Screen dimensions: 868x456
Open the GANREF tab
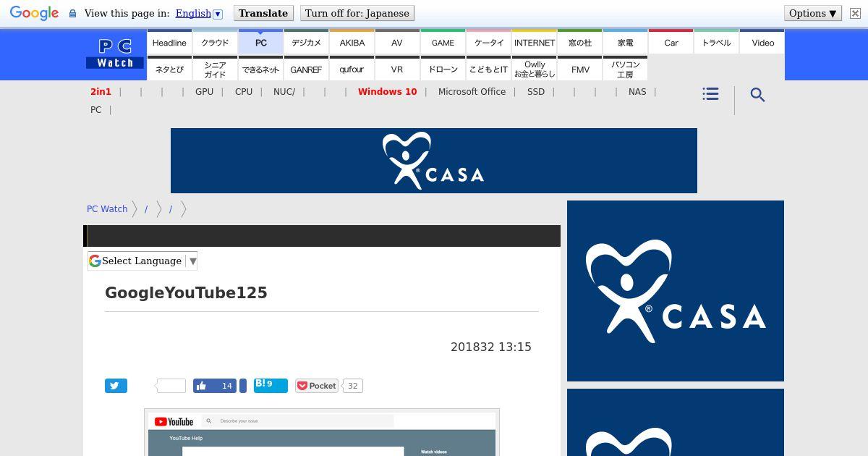pyautogui.click(x=306, y=69)
